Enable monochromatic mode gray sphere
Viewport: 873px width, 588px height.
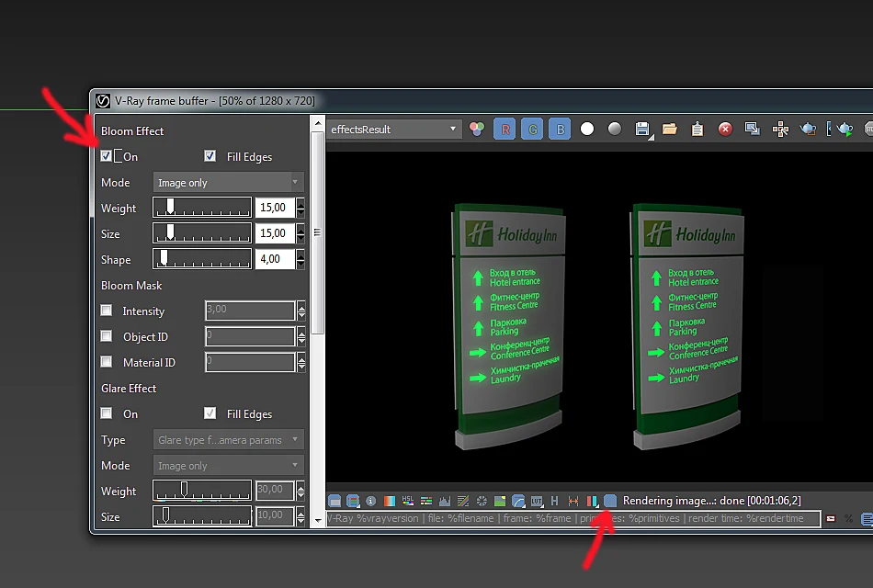[x=615, y=130]
